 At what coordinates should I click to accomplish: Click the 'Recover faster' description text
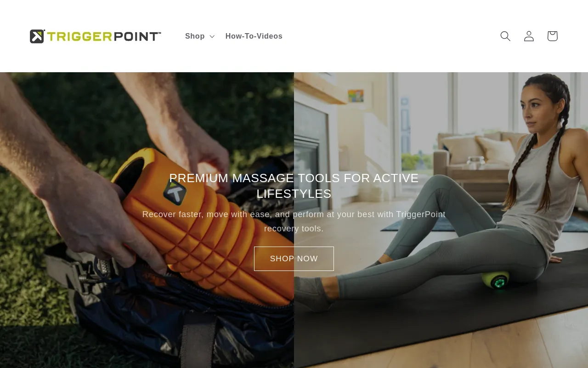(294, 221)
